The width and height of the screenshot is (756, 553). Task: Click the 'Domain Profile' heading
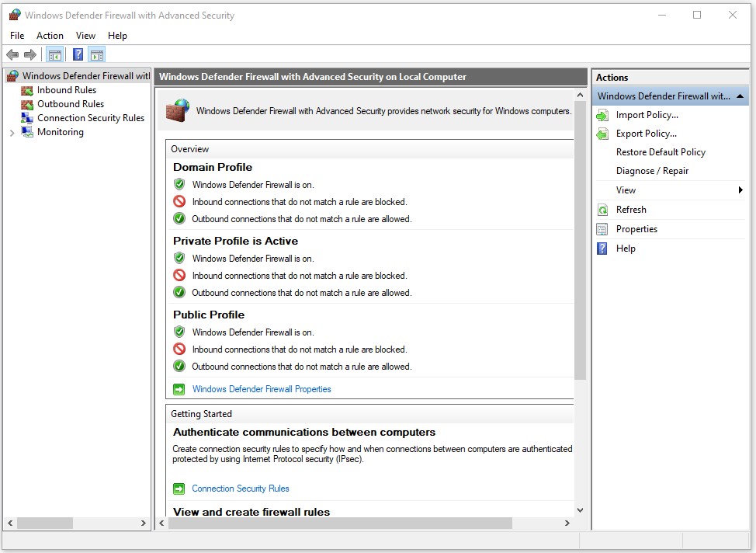(x=213, y=167)
